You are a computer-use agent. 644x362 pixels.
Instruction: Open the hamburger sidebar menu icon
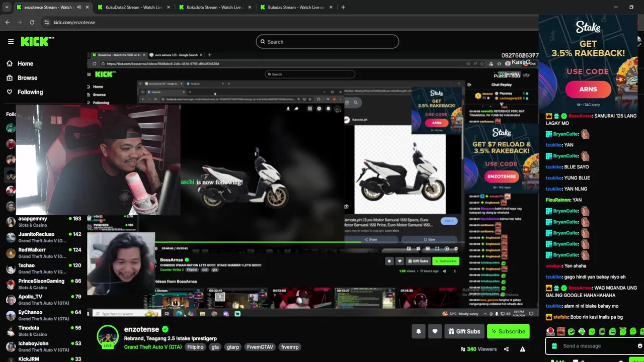click(11, 42)
